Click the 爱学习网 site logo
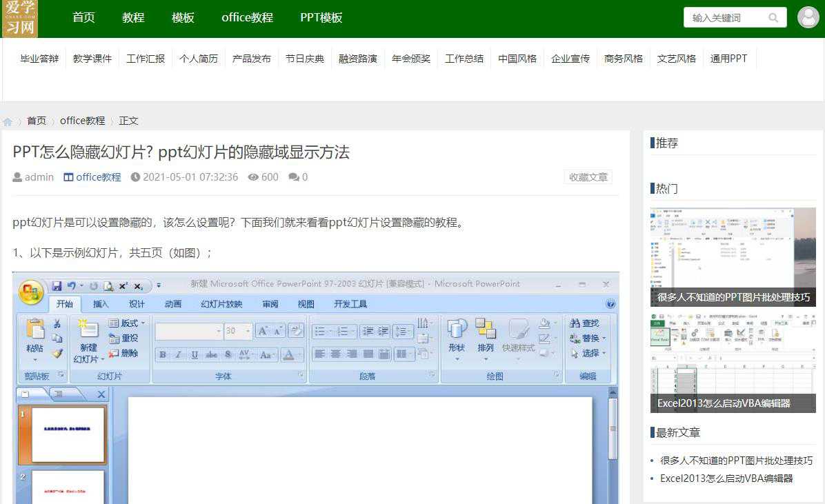Screen dimensions: 825x504 pos(19,19)
